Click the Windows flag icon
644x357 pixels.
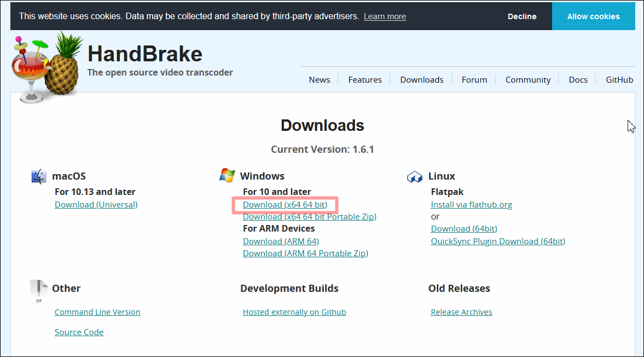pyautogui.click(x=227, y=175)
